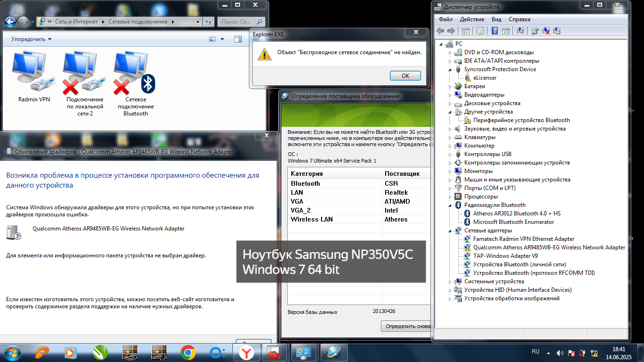The image size is (644, 362).
Task: Open view options dropdown arrow in Network Connections
Action: 223,39
